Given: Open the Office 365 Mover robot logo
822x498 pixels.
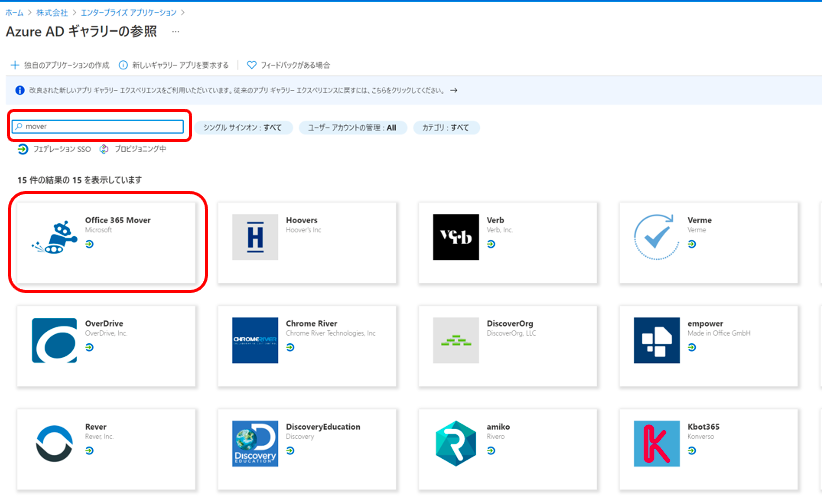Looking at the screenshot, I should (55, 237).
